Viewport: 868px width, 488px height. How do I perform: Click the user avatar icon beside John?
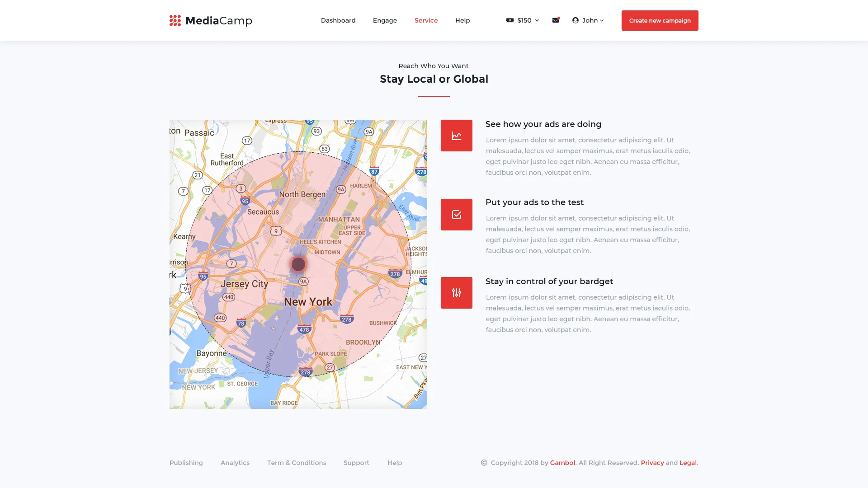(575, 20)
